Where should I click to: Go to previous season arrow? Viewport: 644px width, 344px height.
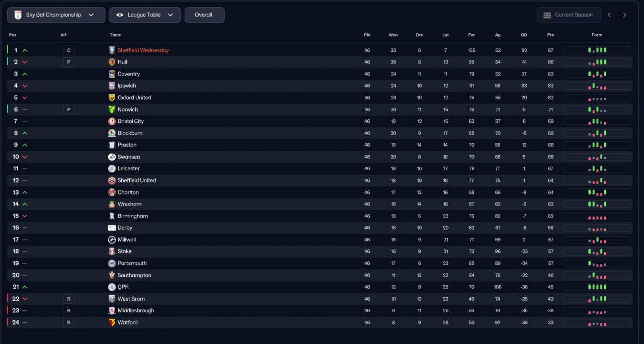coord(609,15)
